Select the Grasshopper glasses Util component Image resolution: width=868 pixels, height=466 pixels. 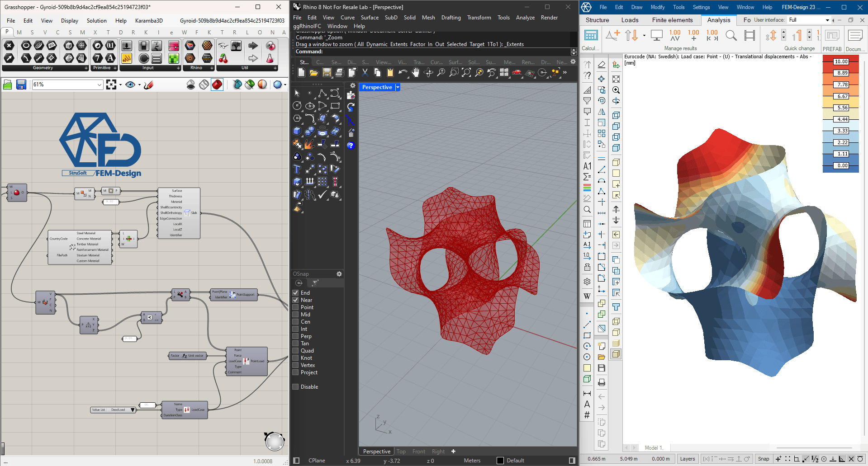point(223,45)
